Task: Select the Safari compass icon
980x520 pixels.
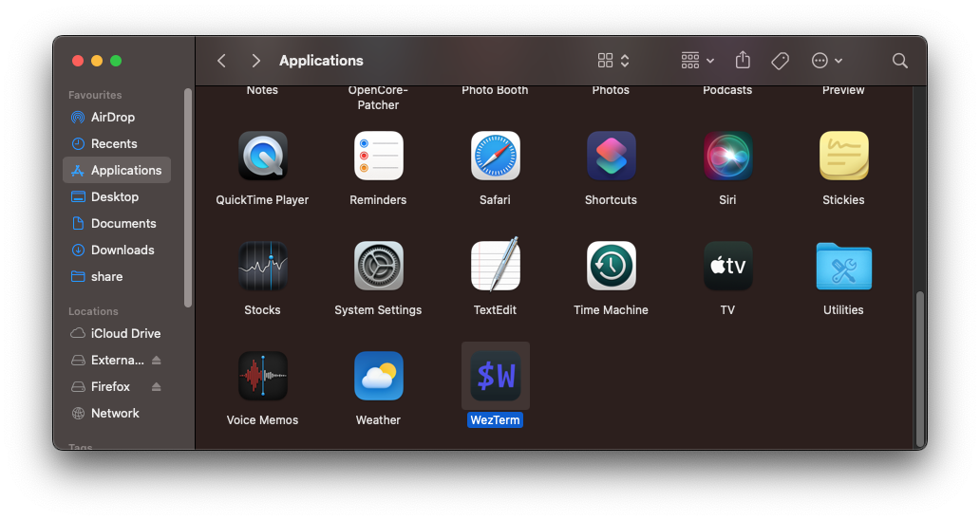Action: pyautogui.click(x=495, y=157)
